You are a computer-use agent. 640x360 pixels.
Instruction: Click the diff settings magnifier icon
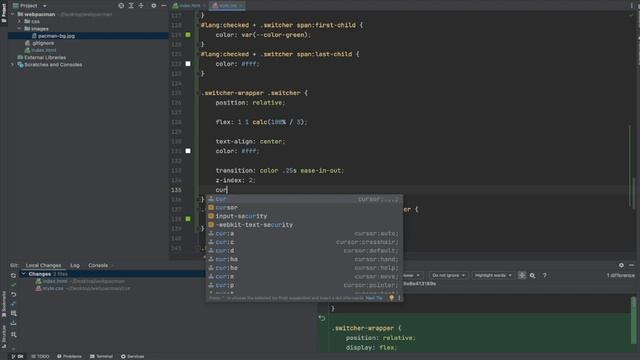(x=532, y=276)
